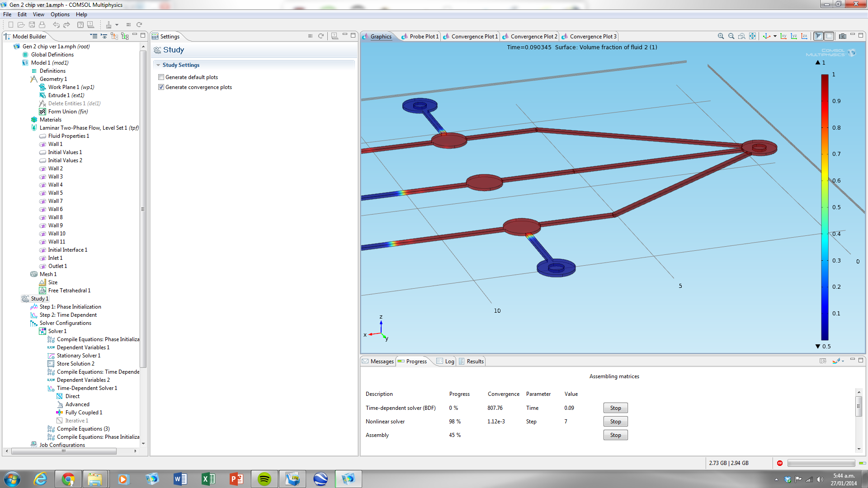Image resolution: width=868 pixels, height=488 pixels.
Task: Click the Print toolbar icon
Action: point(42,25)
